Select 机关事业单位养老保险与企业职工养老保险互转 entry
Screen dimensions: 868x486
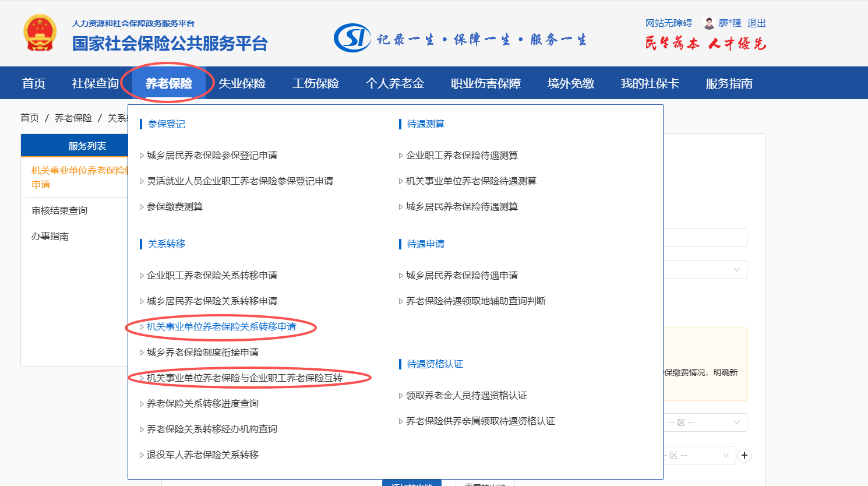[244, 378]
